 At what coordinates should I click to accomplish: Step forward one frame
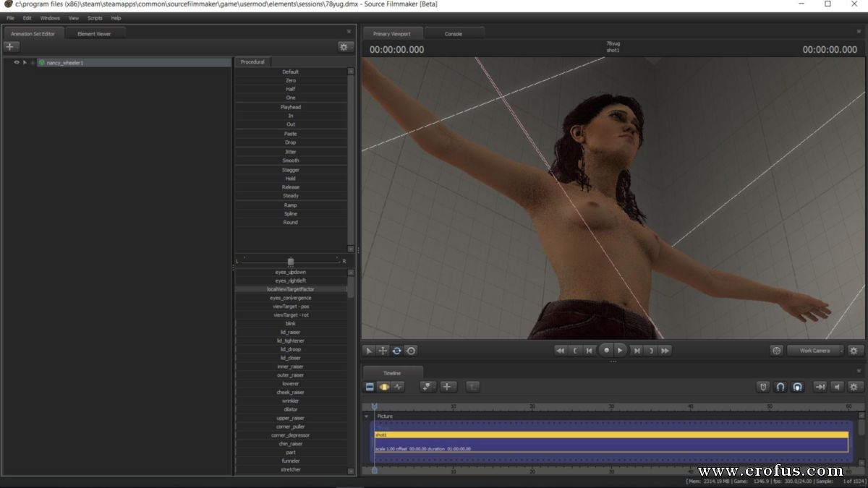coord(637,351)
